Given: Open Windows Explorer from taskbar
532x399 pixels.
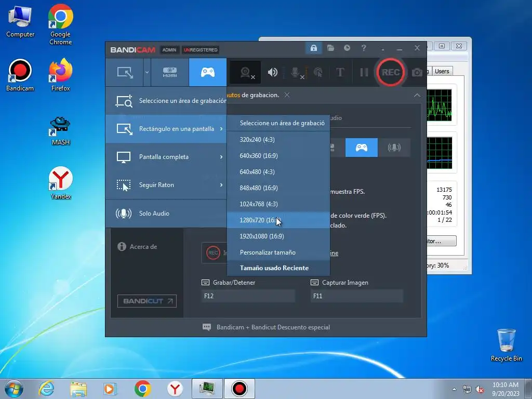Looking at the screenshot, I should (x=78, y=389).
